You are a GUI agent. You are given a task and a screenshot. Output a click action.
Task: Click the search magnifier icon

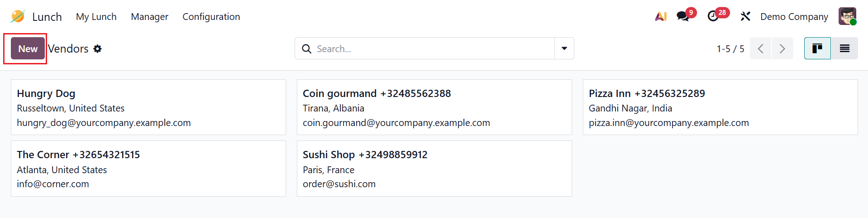coord(306,49)
